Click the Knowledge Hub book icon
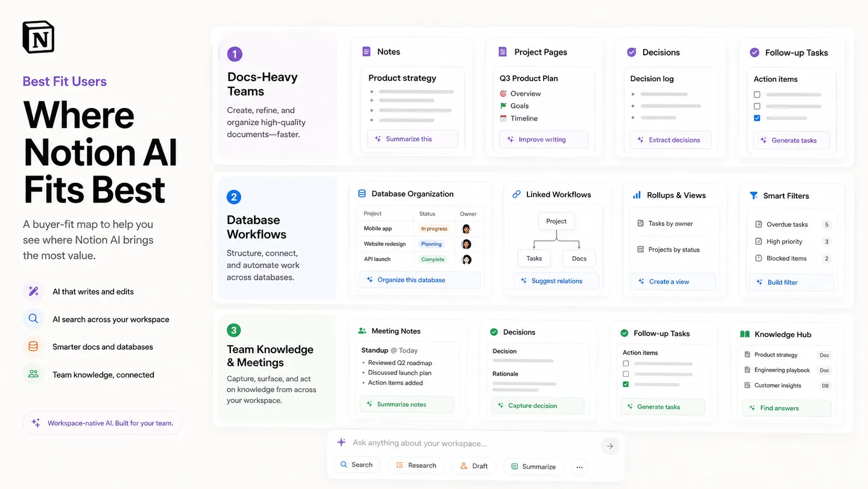 (x=745, y=334)
